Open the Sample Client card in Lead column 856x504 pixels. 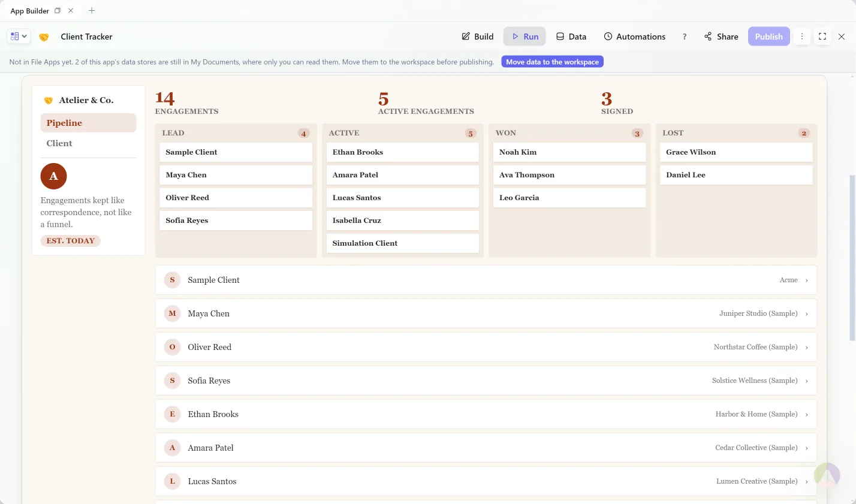[236, 152]
